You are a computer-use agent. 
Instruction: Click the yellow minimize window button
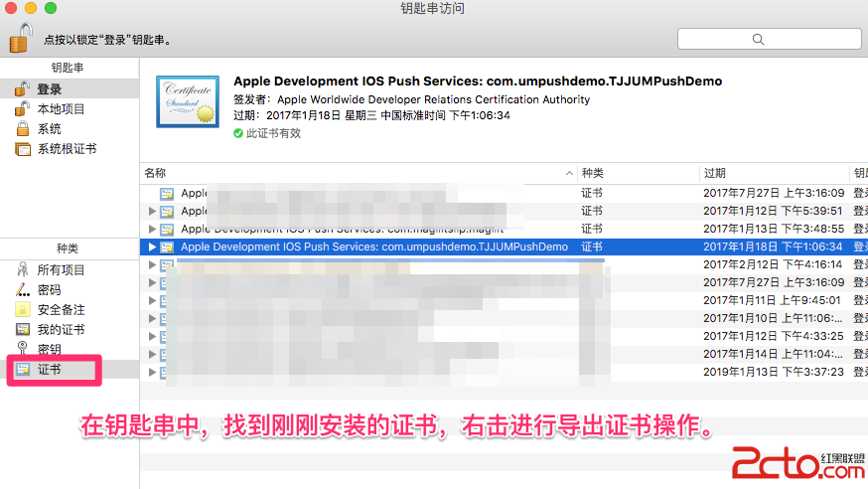[x=31, y=8]
